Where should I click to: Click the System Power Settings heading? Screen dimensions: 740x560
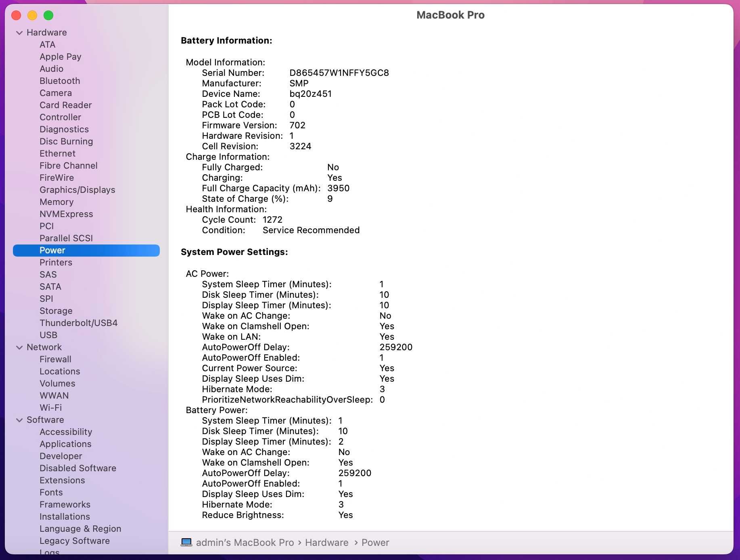tap(234, 252)
